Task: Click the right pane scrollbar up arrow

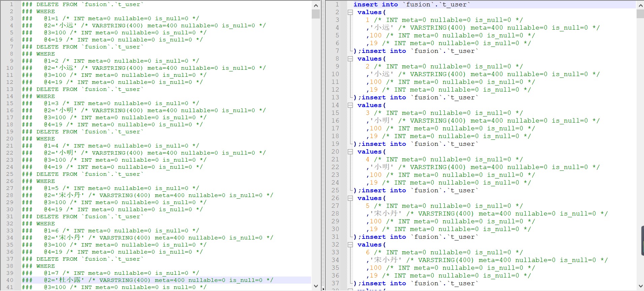Action: pyautogui.click(x=640, y=5)
